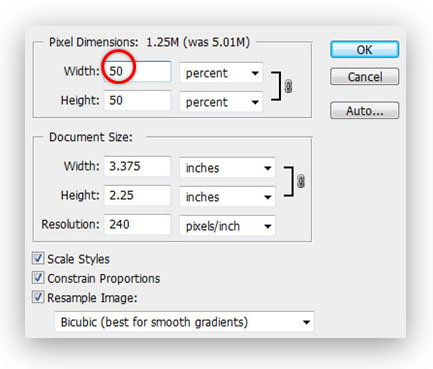This screenshot has width=433, height=369.
Task: Click the Cancel button
Action: click(364, 77)
